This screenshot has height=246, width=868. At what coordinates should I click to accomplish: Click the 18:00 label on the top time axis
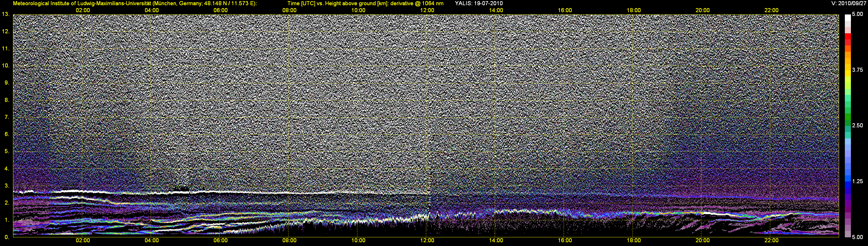(633, 10)
